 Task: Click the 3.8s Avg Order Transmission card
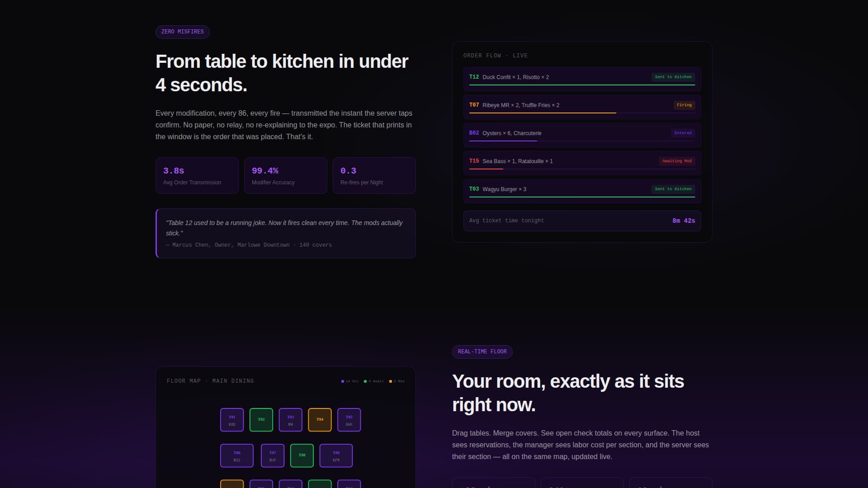197,176
